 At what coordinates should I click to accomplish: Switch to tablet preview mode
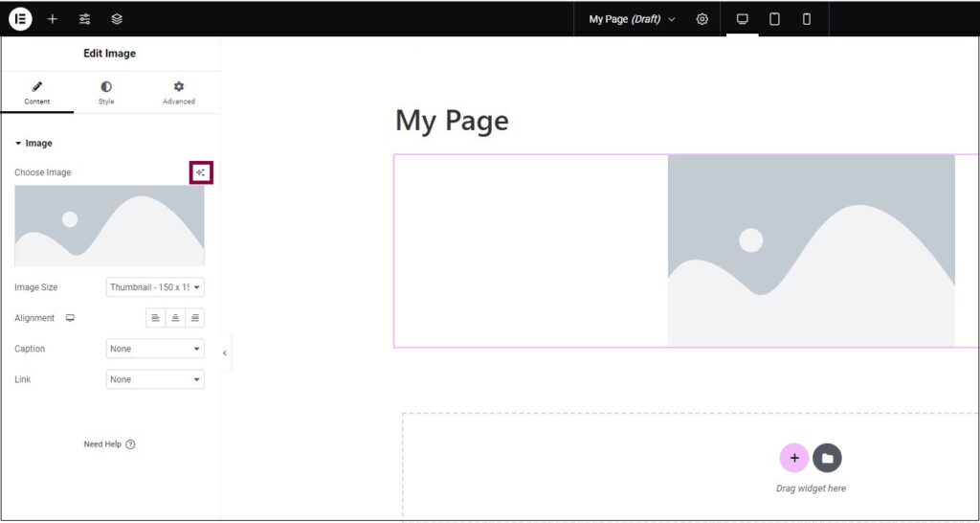tap(774, 19)
